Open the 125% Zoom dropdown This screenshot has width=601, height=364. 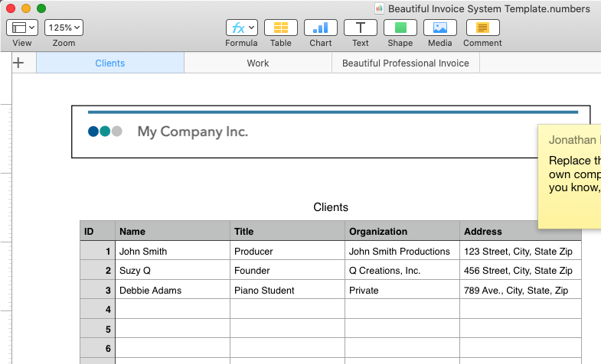pos(64,28)
